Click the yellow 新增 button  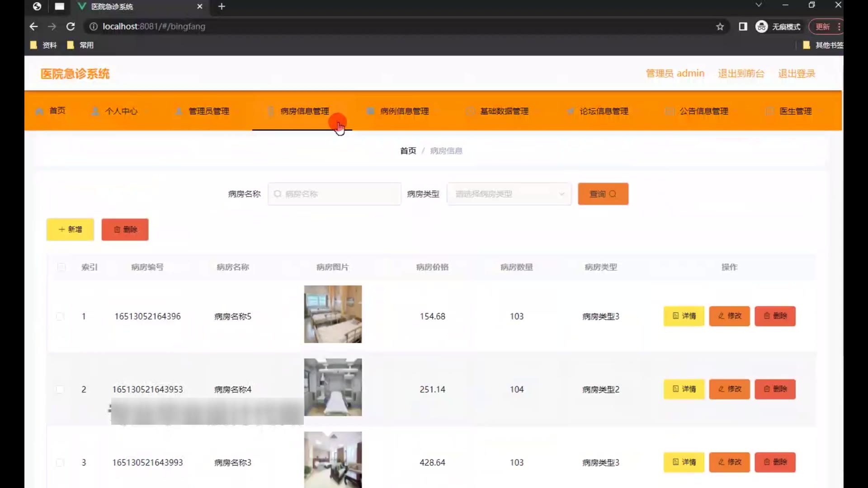pyautogui.click(x=70, y=230)
